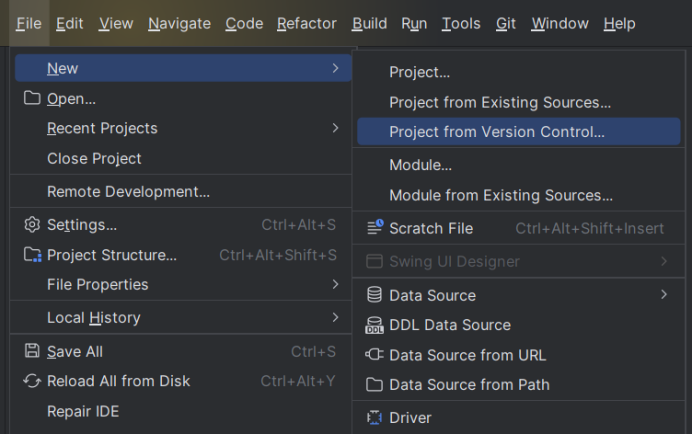Click the Save All disk icon
Viewport: 693px width, 435px height.
coord(32,351)
